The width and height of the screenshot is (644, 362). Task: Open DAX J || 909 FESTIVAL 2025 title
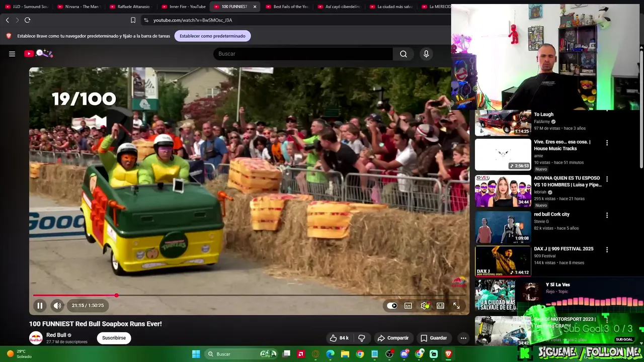(563, 249)
